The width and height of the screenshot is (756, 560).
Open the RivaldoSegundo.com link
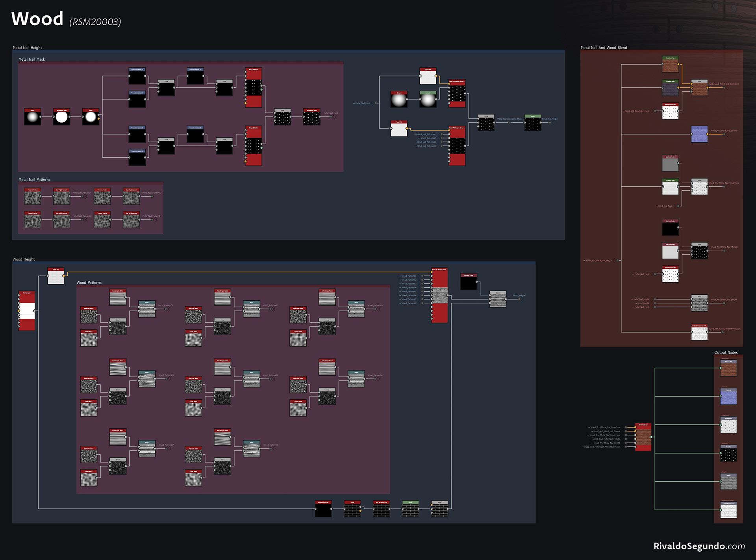pos(699,546)
